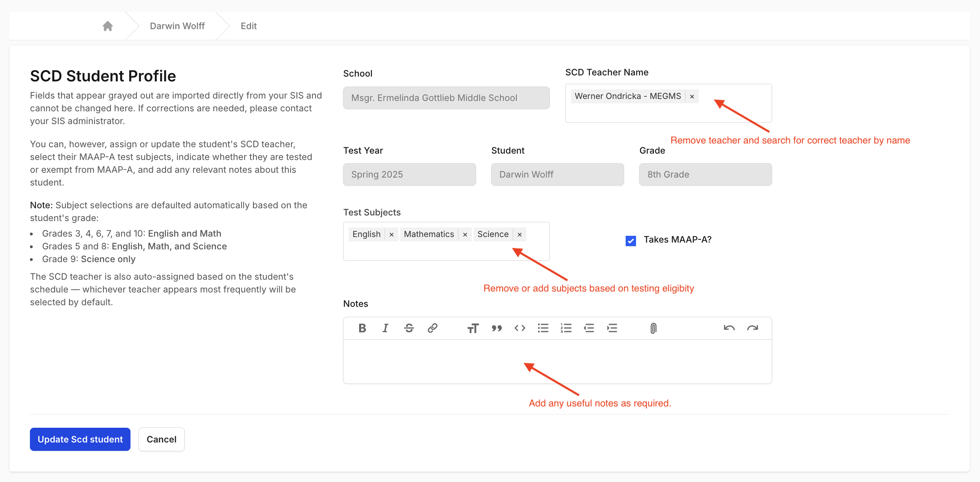Uncheck the Takes MAAP-A? checkbox
Viewport: 980px width, 482px height.
click(631, 241)
